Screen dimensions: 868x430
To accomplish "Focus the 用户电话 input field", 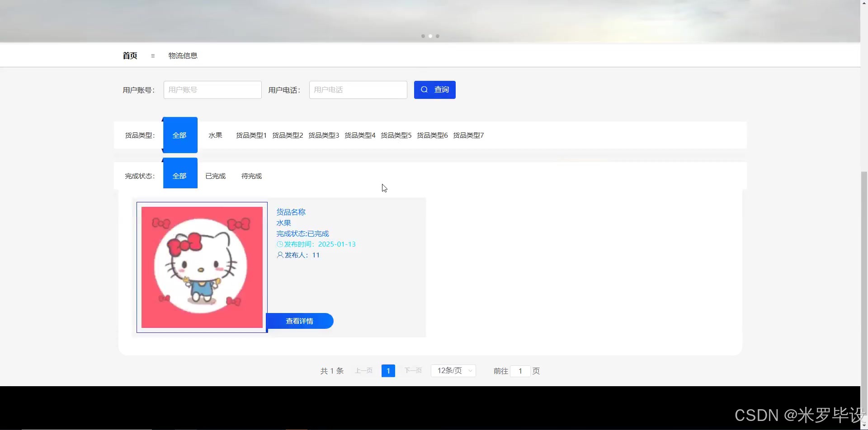I will pos(358,90).
